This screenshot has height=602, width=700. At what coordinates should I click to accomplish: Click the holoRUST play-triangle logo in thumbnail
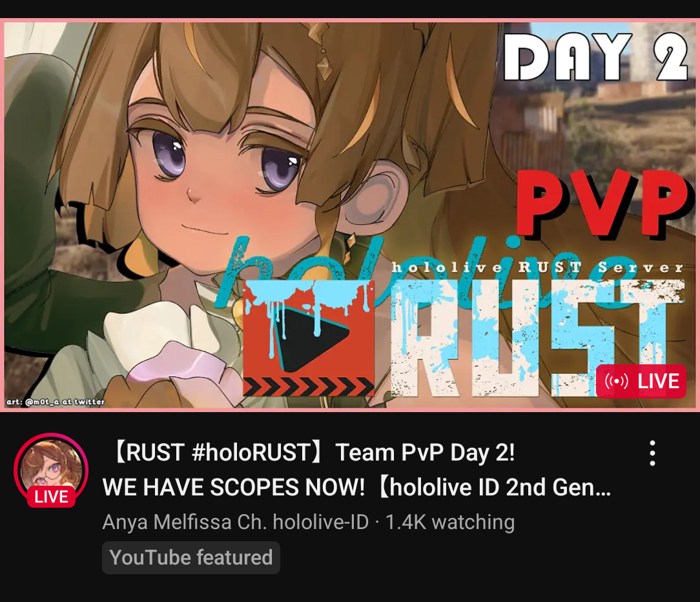309,338
